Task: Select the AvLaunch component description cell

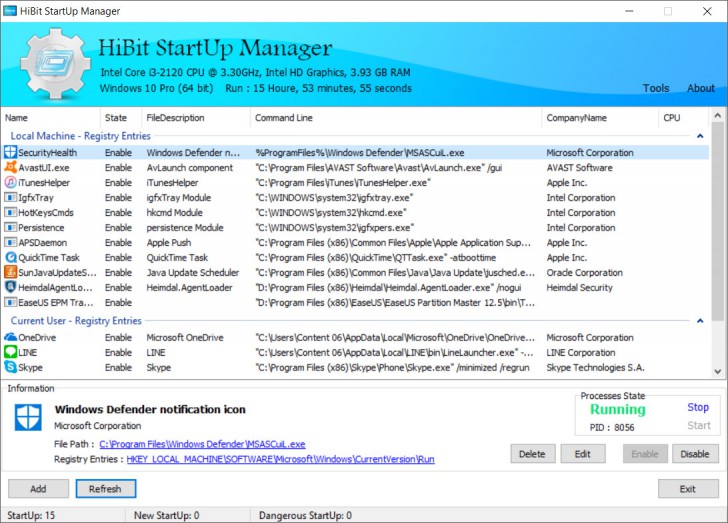Action: coord(189,168)
